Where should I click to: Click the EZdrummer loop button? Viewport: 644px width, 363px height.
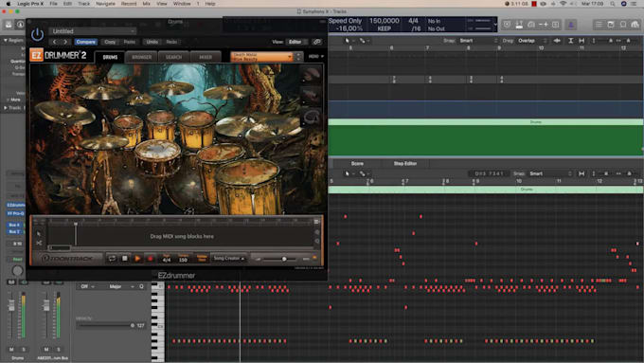(112, 258)
